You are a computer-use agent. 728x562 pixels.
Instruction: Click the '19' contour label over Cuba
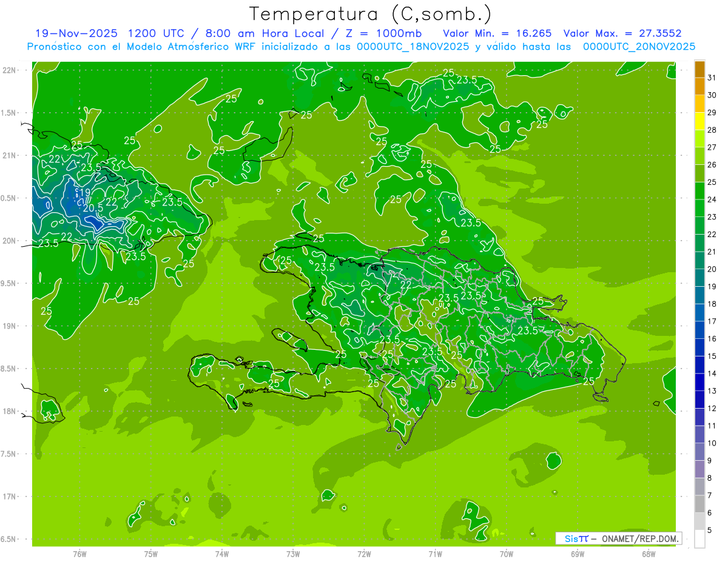(85, 192)
